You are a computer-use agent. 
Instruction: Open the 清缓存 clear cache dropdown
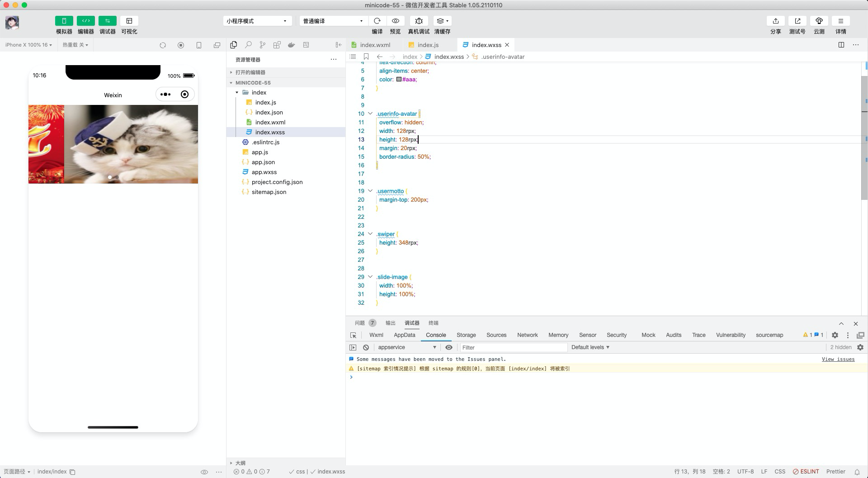point(442,21)
